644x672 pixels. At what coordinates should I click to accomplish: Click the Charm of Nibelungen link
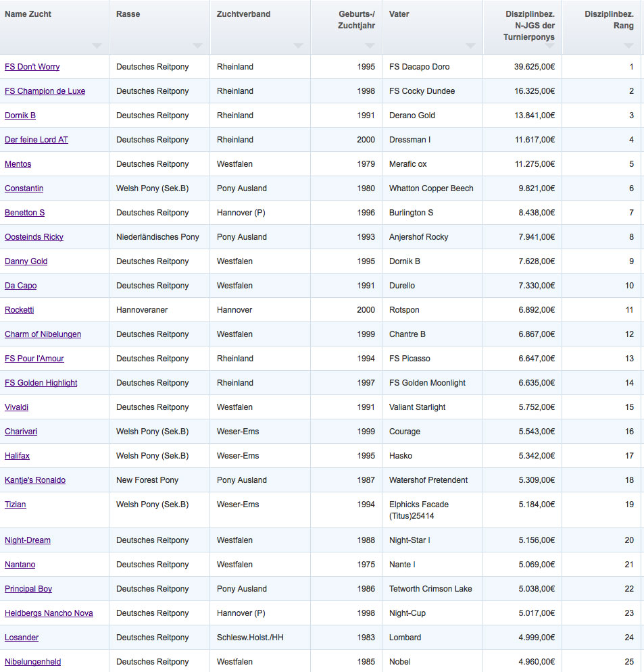pyautogui.click(x=43, y=334)
